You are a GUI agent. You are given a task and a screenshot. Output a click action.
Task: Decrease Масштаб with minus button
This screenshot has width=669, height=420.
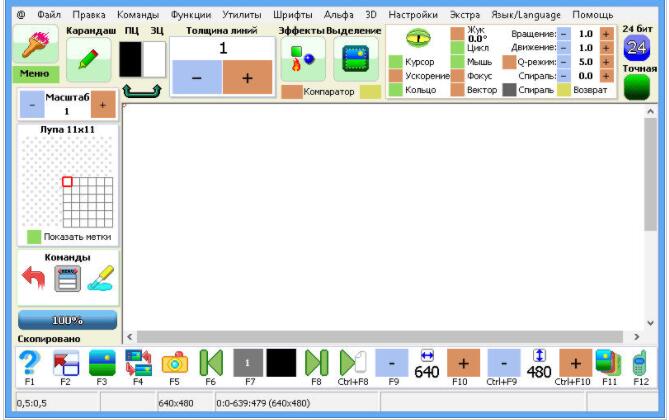[x=32, y=105]
